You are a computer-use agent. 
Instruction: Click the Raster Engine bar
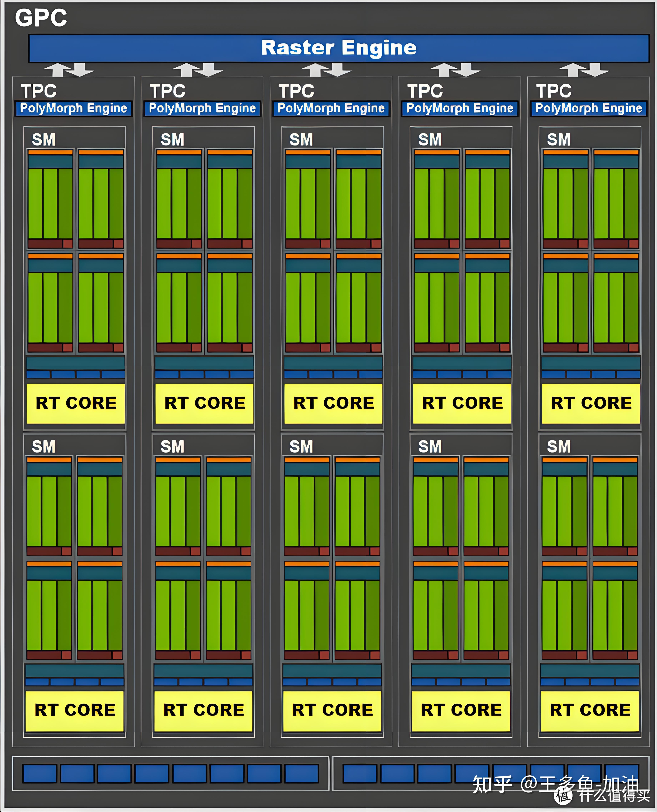point(339,48)
